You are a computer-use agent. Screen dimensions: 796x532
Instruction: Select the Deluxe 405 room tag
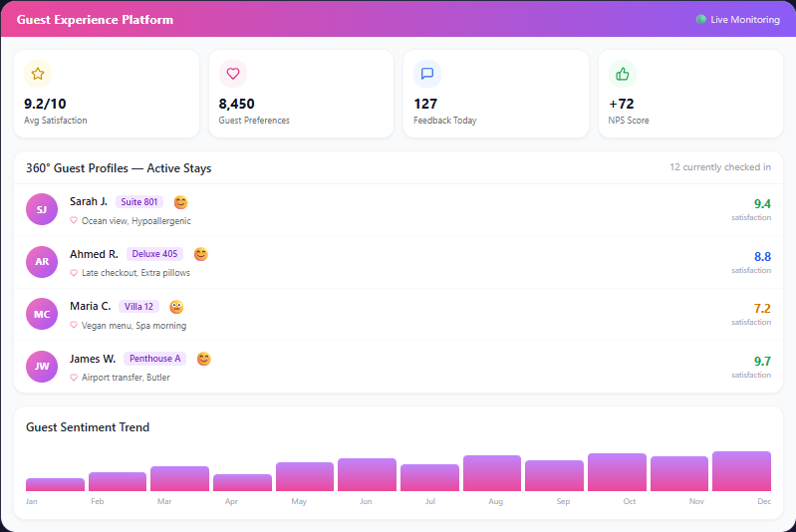pyautogui.click(x=154, y=254)
